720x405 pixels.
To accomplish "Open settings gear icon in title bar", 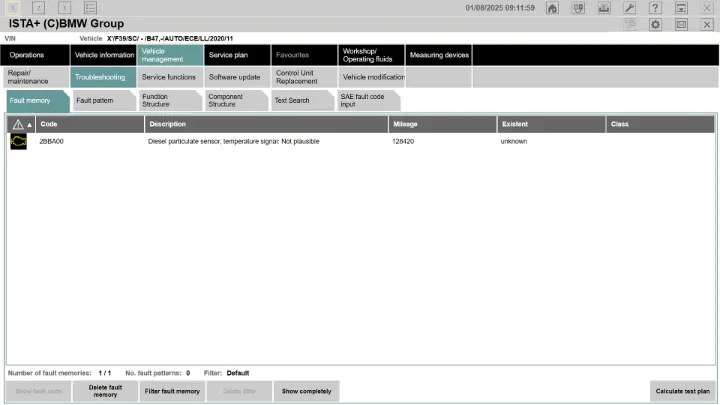I will [655, 24].
